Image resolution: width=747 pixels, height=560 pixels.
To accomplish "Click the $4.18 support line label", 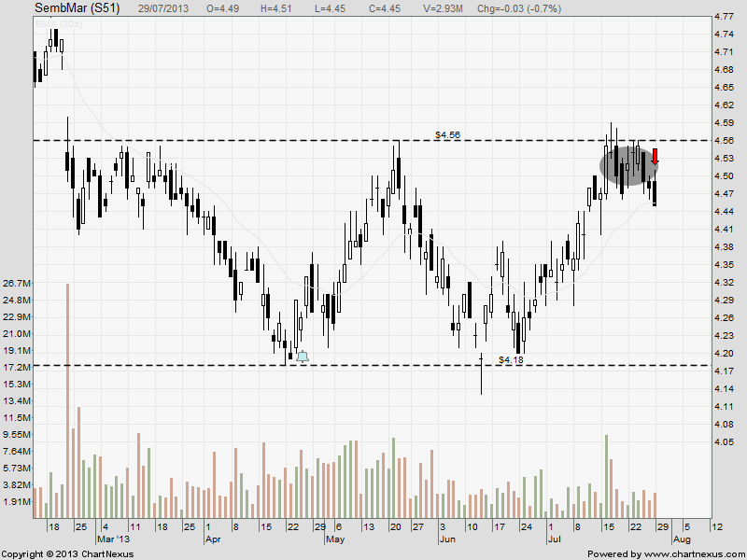I will [x=511, y=359].
